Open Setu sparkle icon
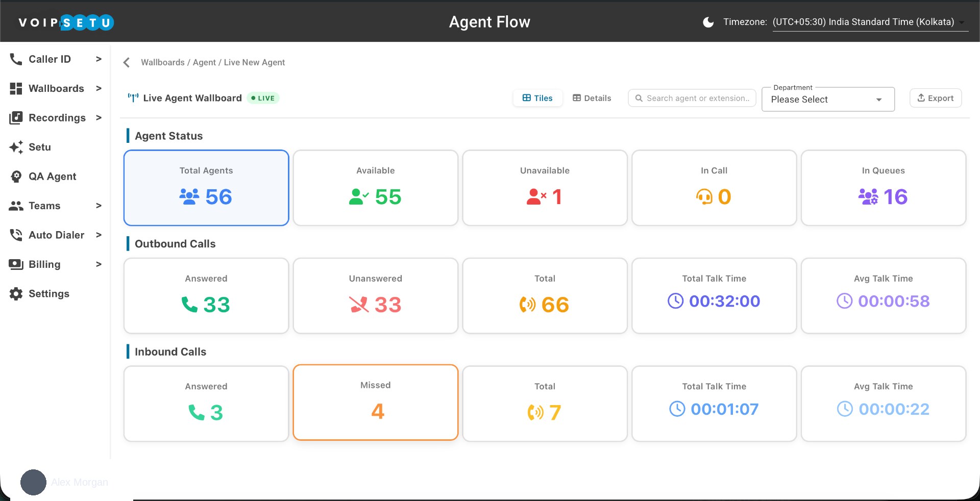Screen dimensions: 980x501 click(x=16, y=147)
